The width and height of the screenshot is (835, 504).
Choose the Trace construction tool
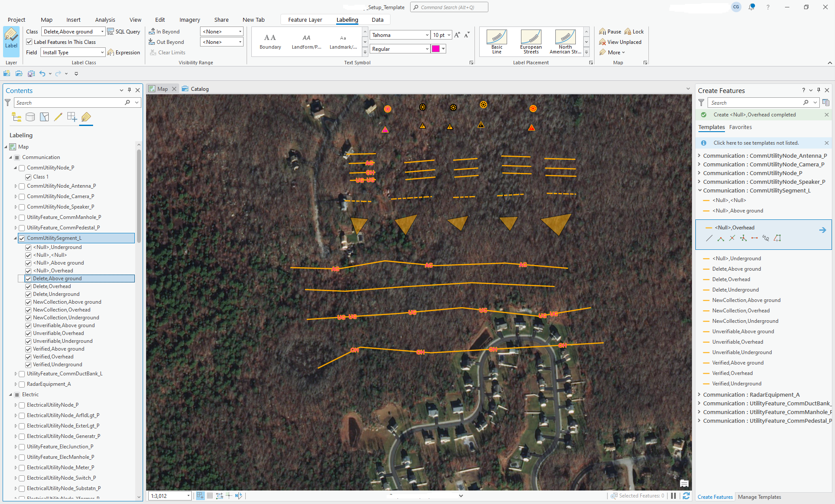[x=778, y=238]
